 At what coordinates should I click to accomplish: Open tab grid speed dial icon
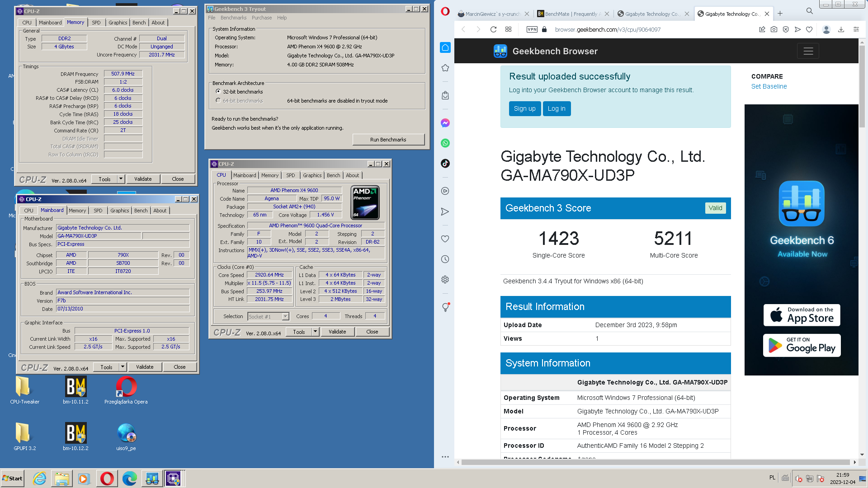click(509, 29)
